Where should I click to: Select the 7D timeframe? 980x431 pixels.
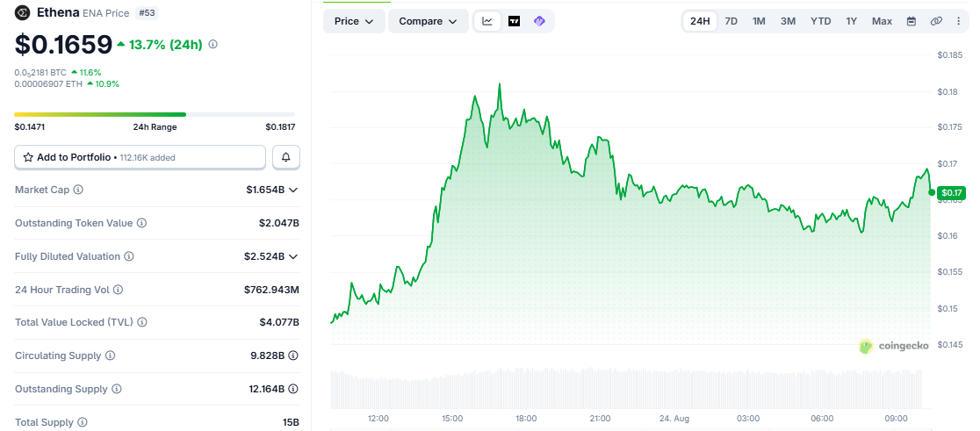[x=731, y=21]
